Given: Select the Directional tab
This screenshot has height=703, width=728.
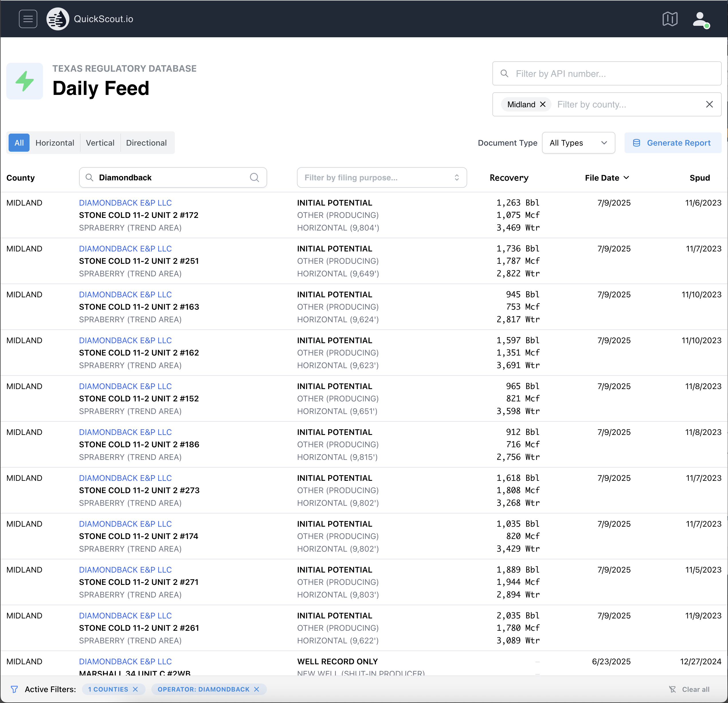Looking at the screenshot, I should (146, 143).
